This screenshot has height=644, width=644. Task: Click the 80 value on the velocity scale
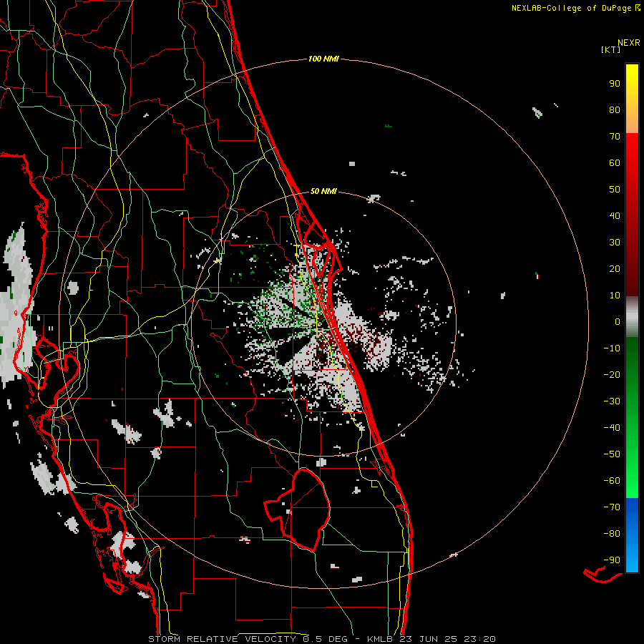click(615, 109)
